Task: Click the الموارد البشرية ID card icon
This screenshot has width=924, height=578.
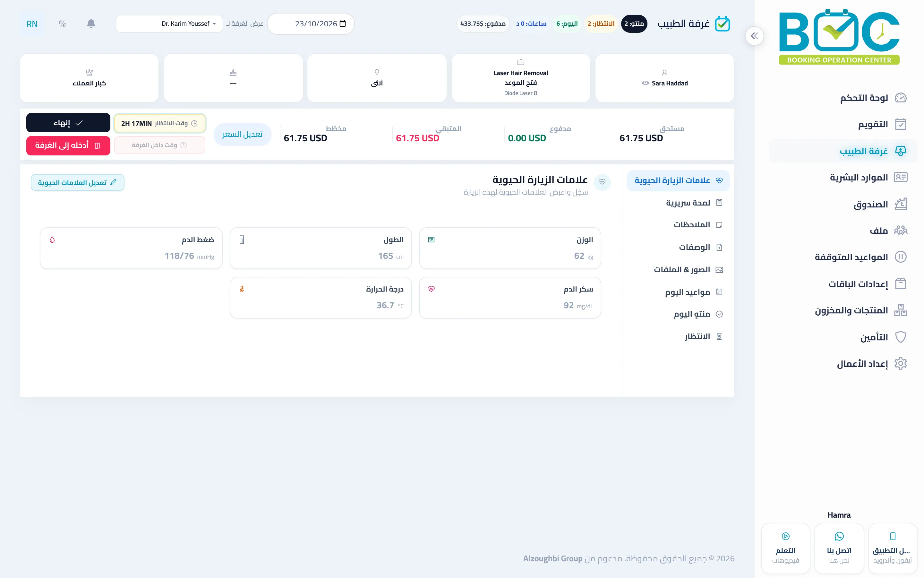Action: (x=900, y=177)
